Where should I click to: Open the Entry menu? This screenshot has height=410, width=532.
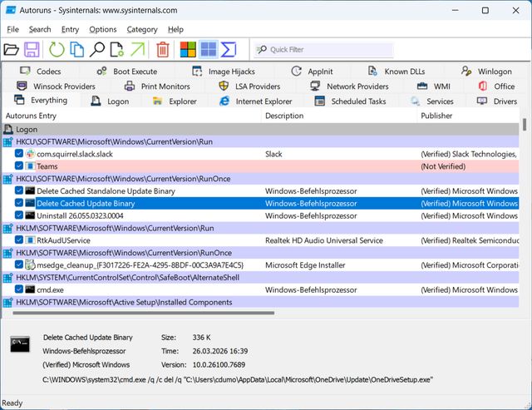point(70,30)
